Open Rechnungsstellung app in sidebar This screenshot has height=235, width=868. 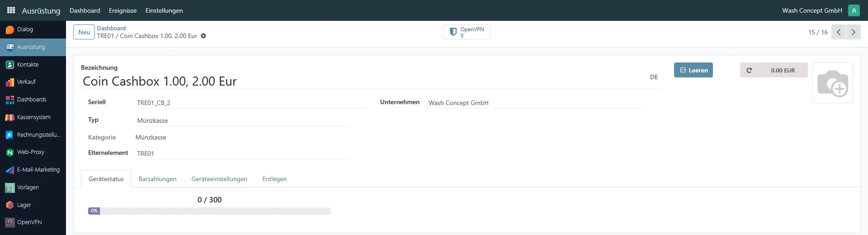coord(33,135)
